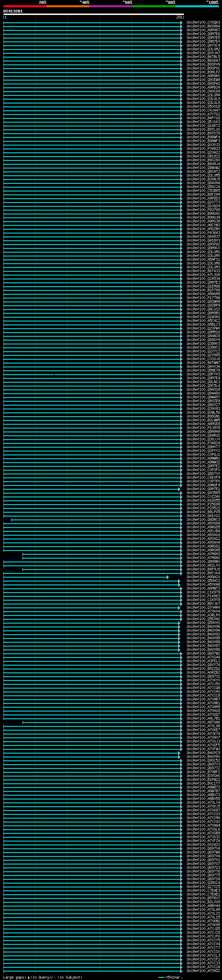Select label UniRef100_Q5EVA2
The height and width of the screenshot is (980, 222).
[x=203, y=618]
